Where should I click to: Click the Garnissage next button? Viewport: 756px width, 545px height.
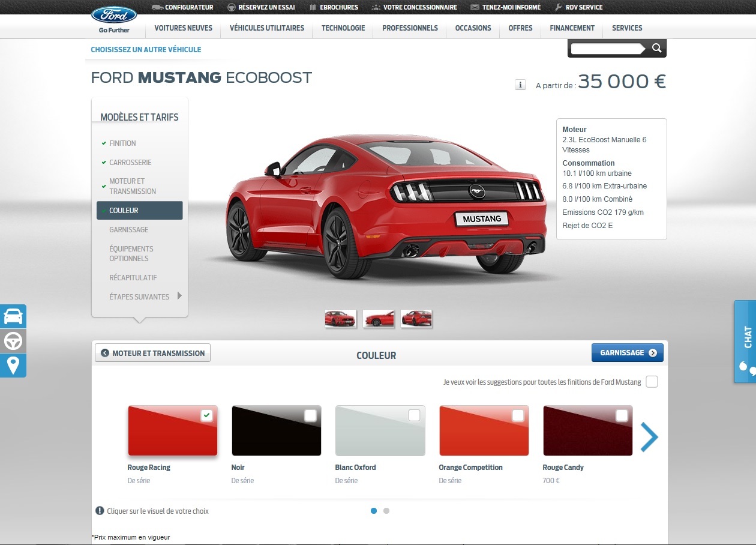(627, 353)
